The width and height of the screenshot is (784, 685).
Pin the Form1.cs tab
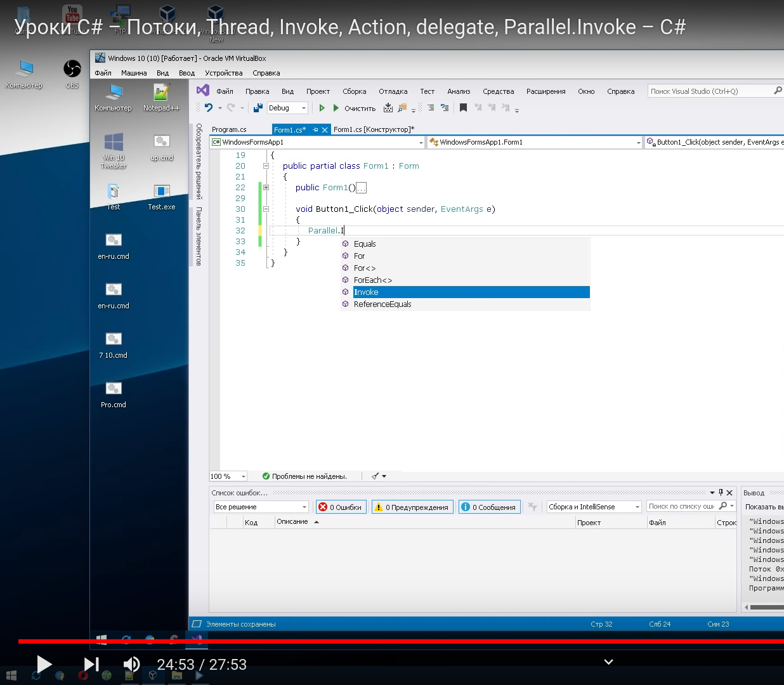pyautogui.click(x=315, y=129)
